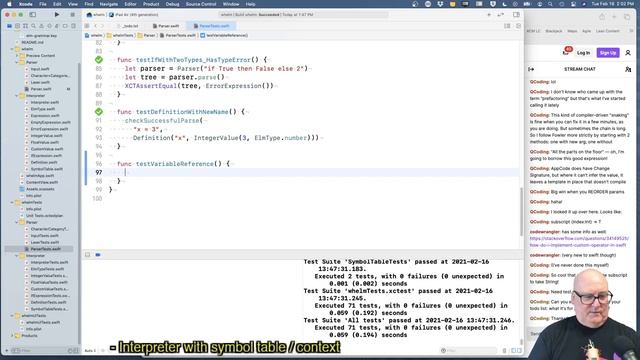The image size is (640, 360).
Task: Collapse the whelmUITests folder
Action: click(12, 316)
